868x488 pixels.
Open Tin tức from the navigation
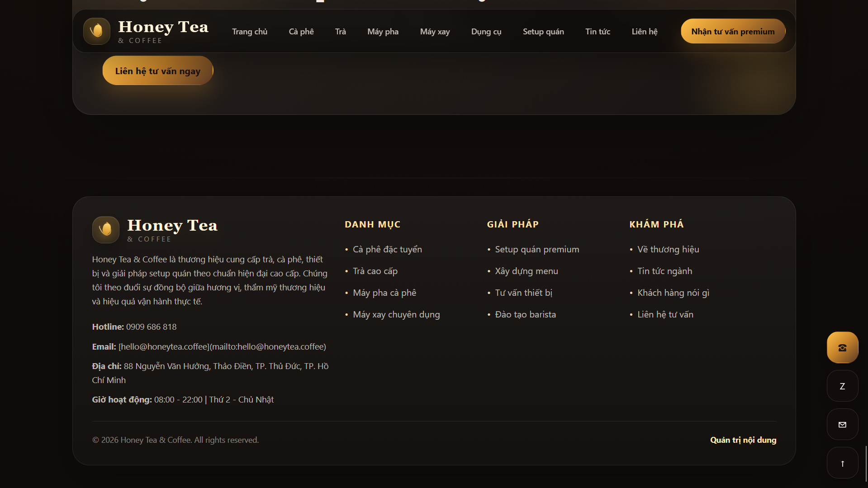click(x=598, y=31)
